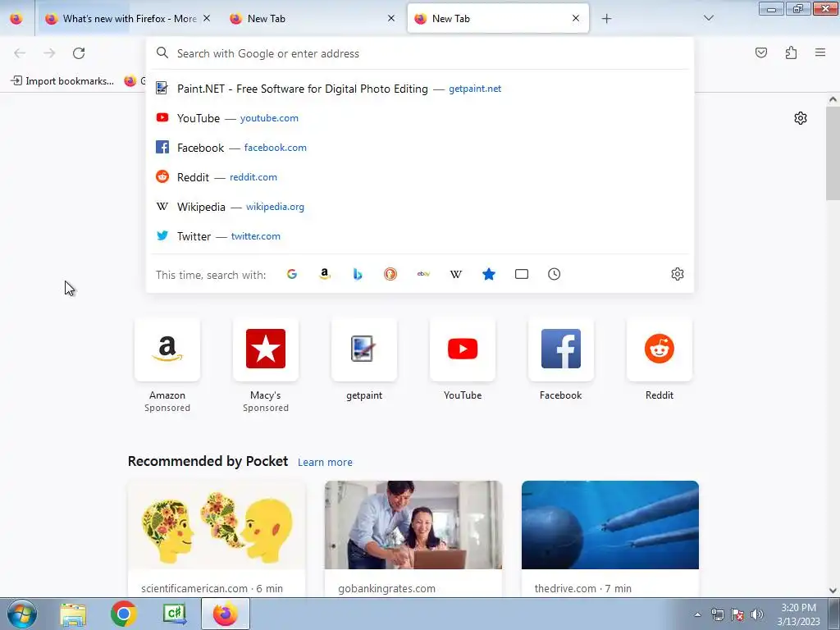This screenshot has height=630, width=840.
Task: Close the active New Tab
Action: pyautogui.click(x=576, y=18)
